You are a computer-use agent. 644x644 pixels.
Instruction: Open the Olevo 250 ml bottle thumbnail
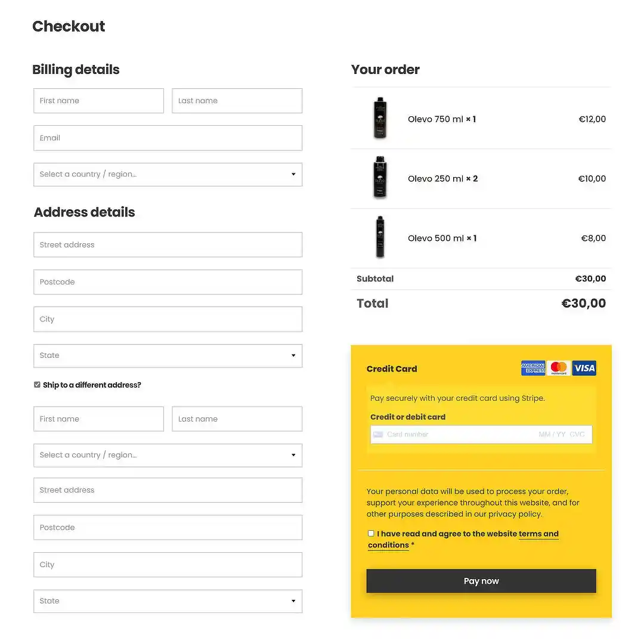click(380, 178)
